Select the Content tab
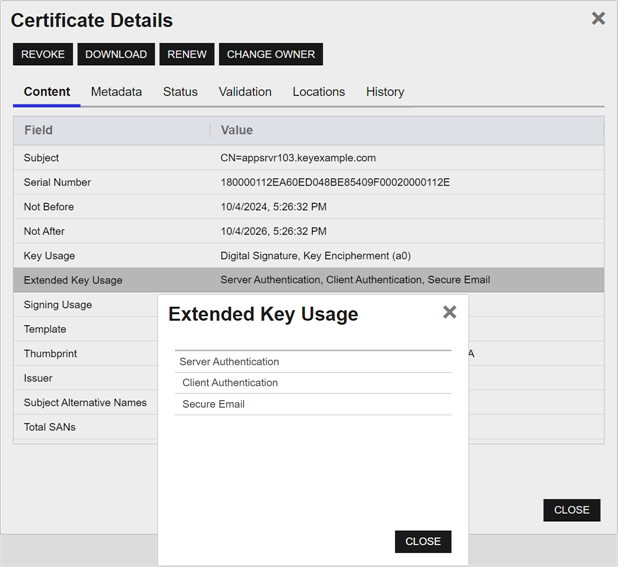 (x=47, y=92)
